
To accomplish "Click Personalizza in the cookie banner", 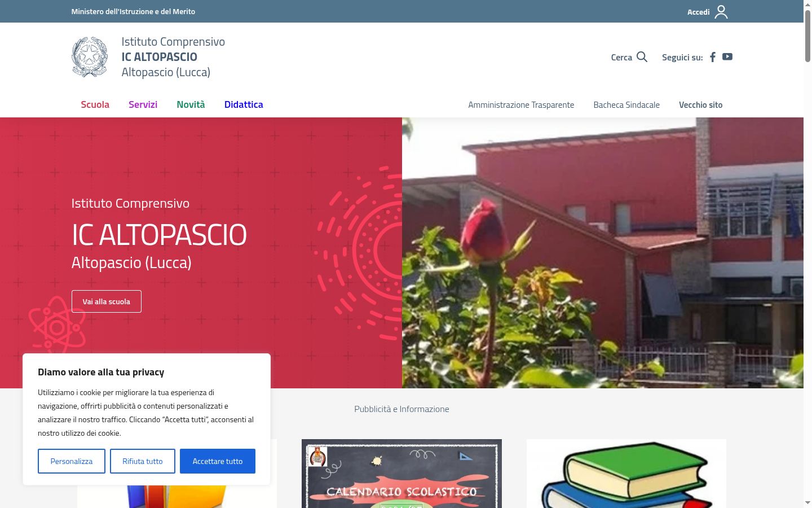I will (x=72, y=461).
